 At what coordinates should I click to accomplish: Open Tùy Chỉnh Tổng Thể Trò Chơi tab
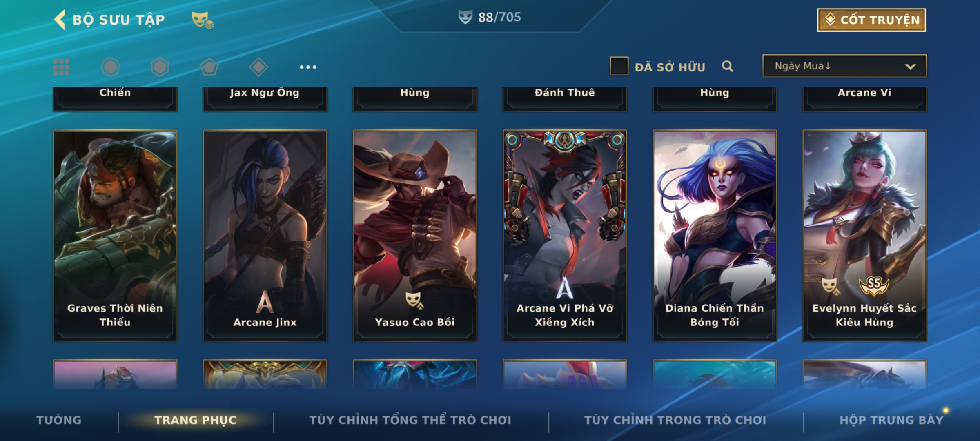click(410, 420)
